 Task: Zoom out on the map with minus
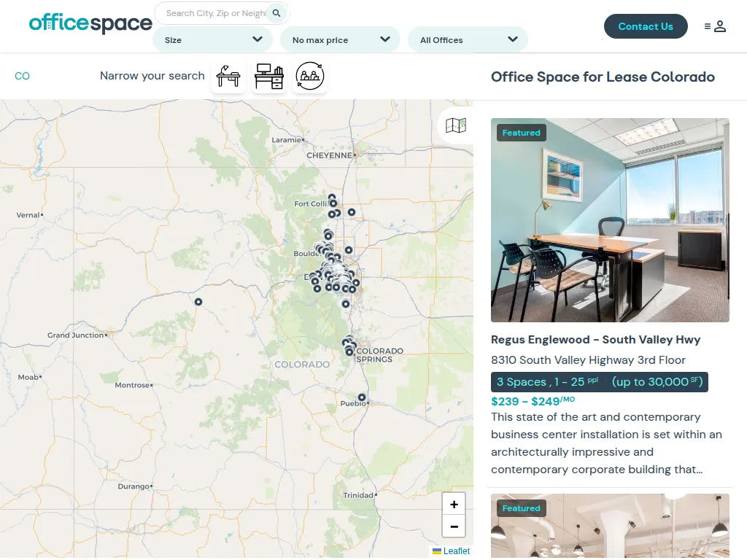tap(454, 526)
